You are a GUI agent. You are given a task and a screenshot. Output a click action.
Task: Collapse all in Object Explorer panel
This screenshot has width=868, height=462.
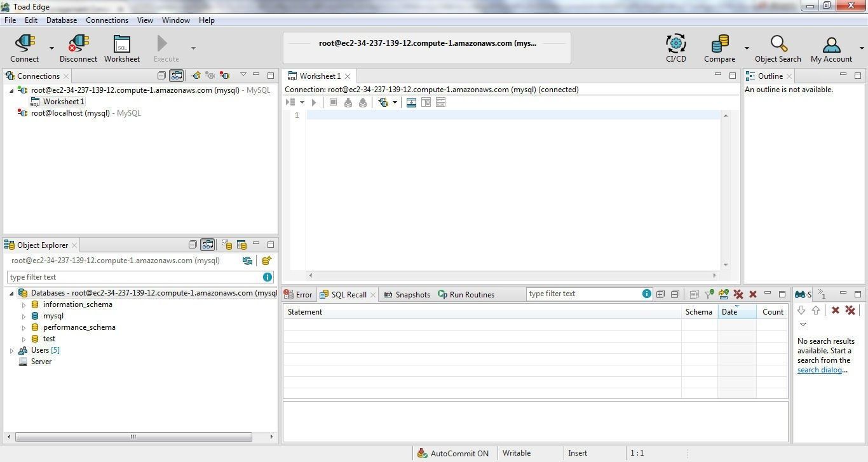click(x=193, y=245)
